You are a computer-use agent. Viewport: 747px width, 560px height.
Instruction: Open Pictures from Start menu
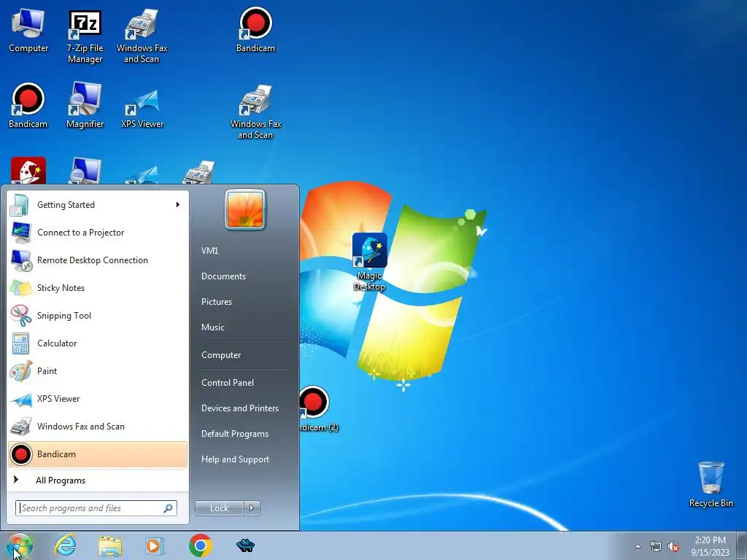point(217,302)
